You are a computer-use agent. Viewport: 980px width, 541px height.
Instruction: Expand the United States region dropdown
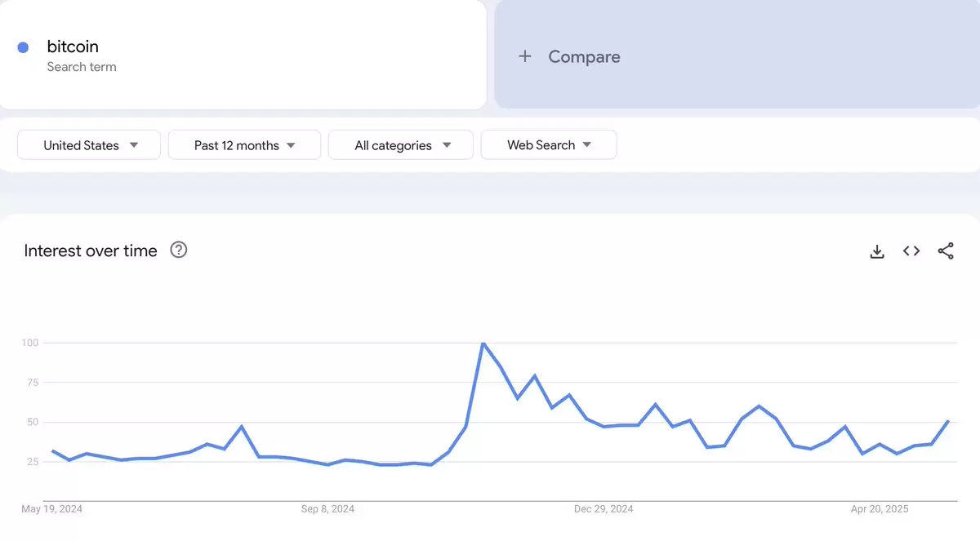89,145
